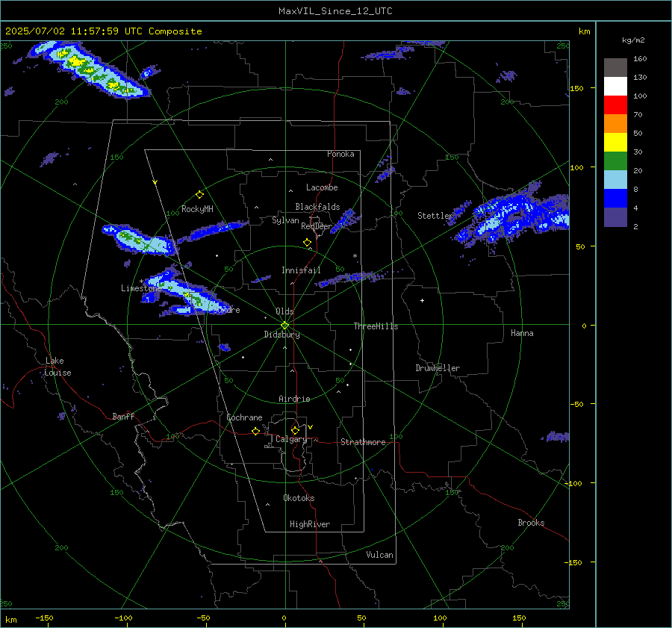
Task: Click the Strathmore town label
Action: [363, 442]
